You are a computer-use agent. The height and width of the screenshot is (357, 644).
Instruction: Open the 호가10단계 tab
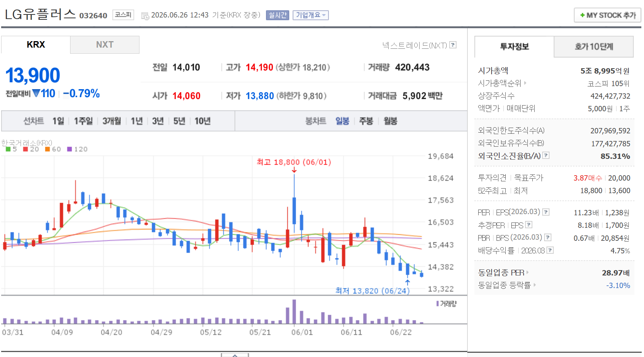tap(594, 46)
